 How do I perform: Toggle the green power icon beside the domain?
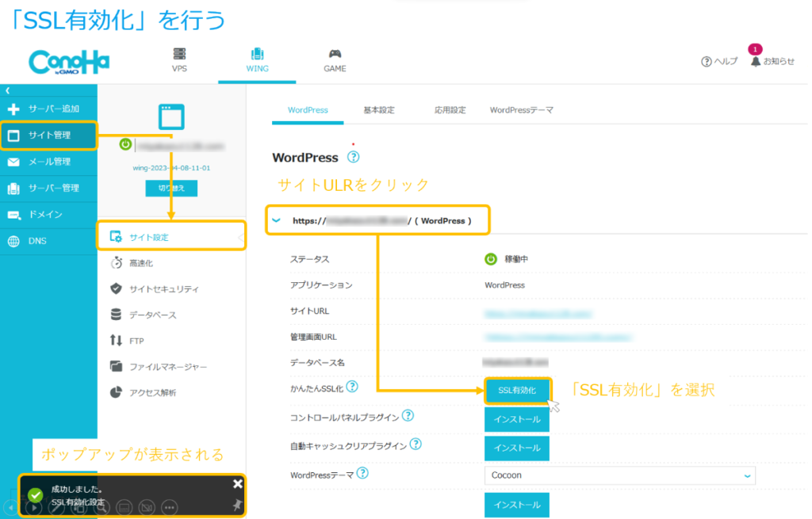click(x=125, y=144)
